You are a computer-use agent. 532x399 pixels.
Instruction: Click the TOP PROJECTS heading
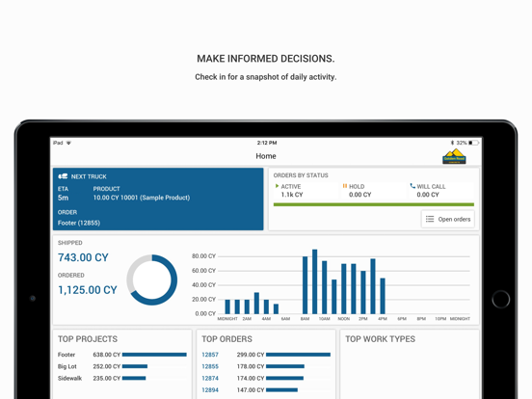88,339
